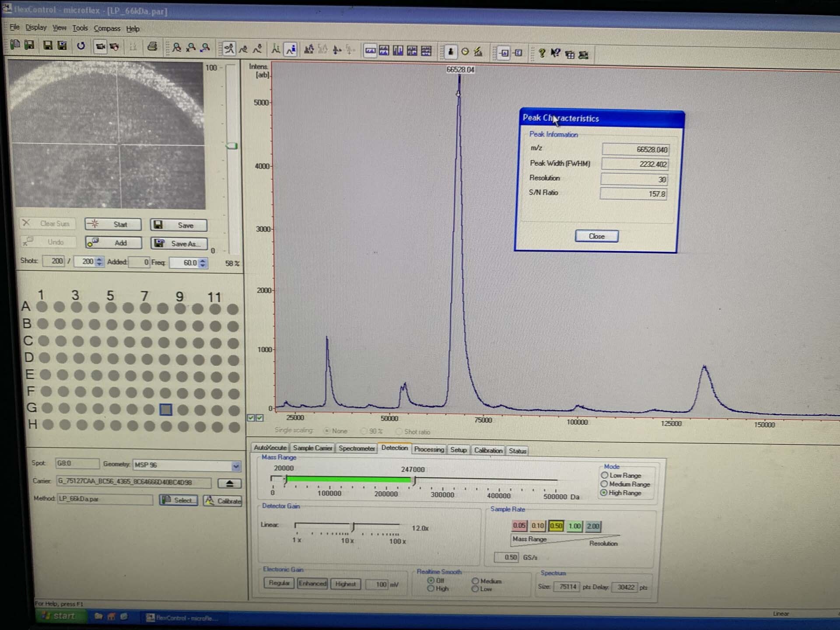
Task: Click the yellow question mark help icon
Action: click(542, 53)
